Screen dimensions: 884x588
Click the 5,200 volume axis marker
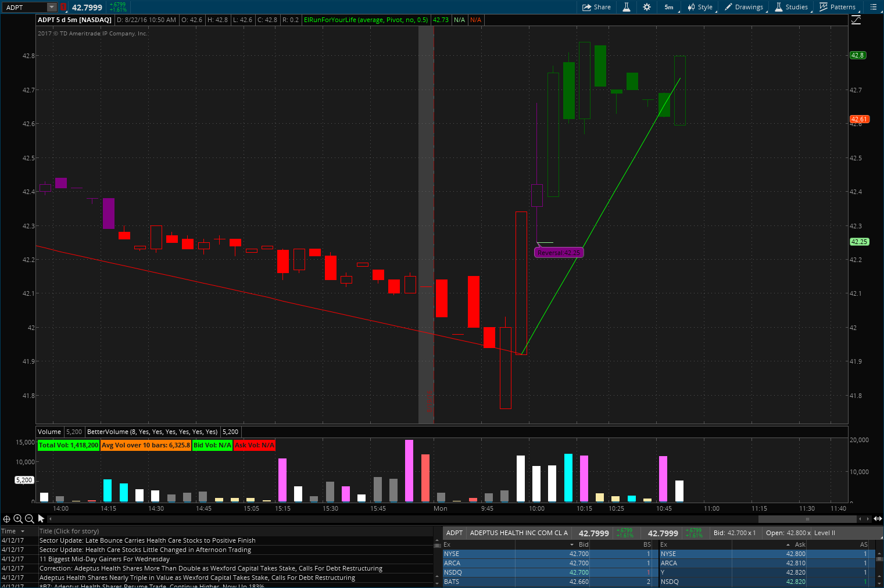(24, 480)
